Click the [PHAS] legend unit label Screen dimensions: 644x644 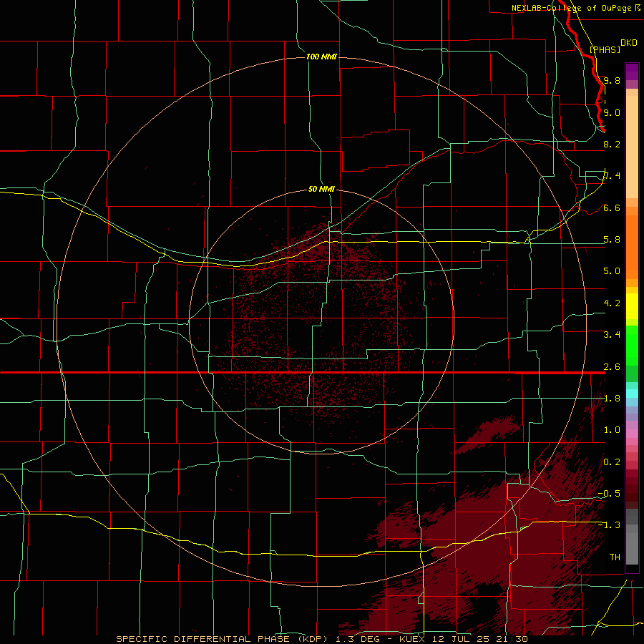[x=605, y=49]
